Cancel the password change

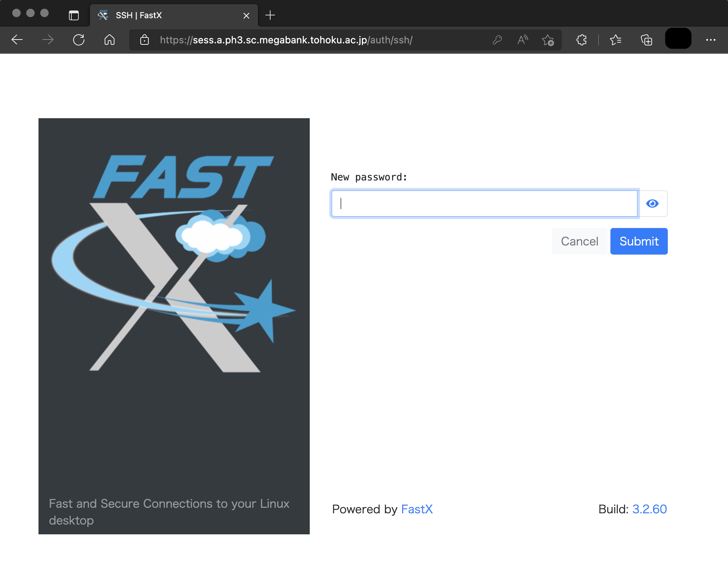(580, 241)
